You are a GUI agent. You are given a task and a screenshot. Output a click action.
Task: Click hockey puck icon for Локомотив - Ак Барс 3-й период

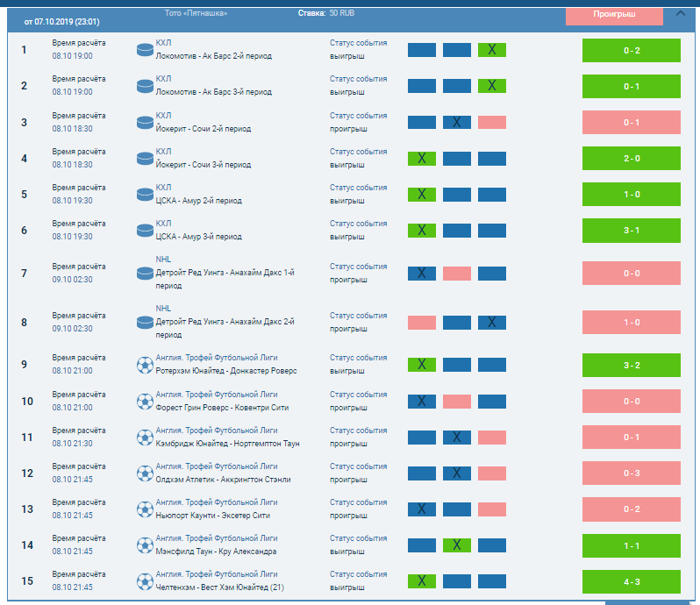point(145,86)
